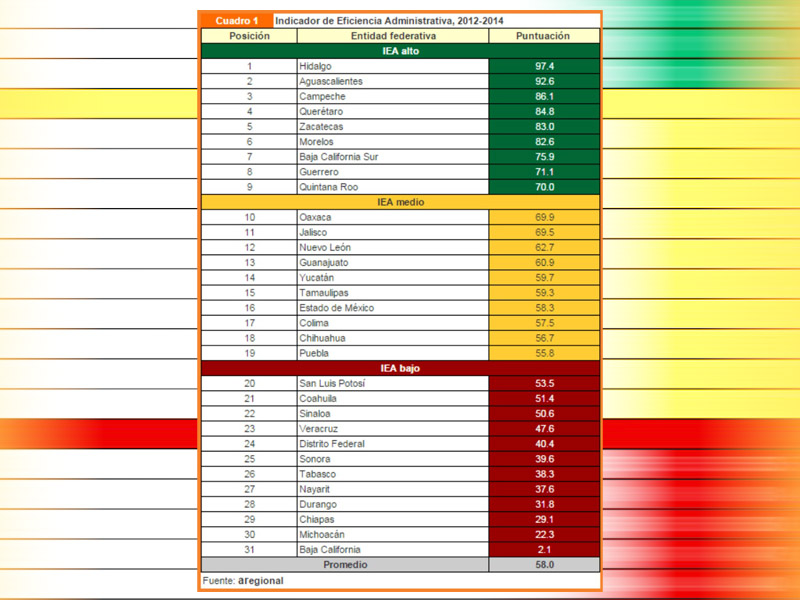Click the 'Hidalgo' cell
Image resolution: width=800 pixels, height=600 pixels.
click(393, 66)
